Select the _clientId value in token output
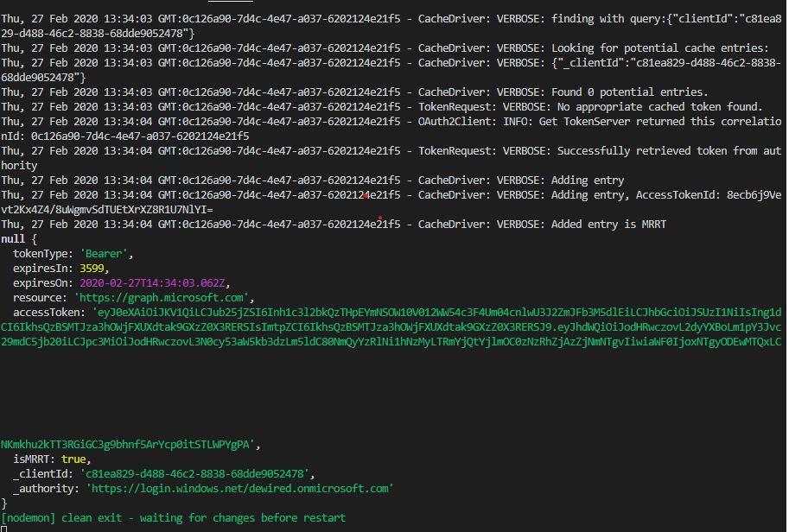The image size is (789, 532). [194, 473]
